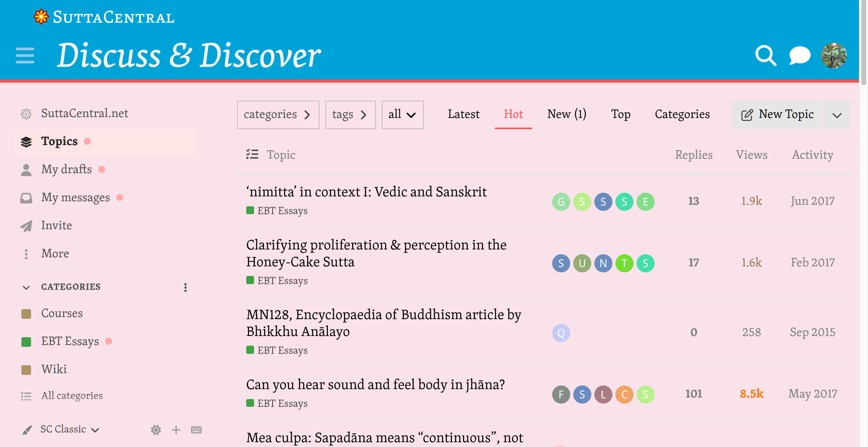Open the categories filter dropdown
The width and height of the screenshot is (868, 447).
coord(278,115)
